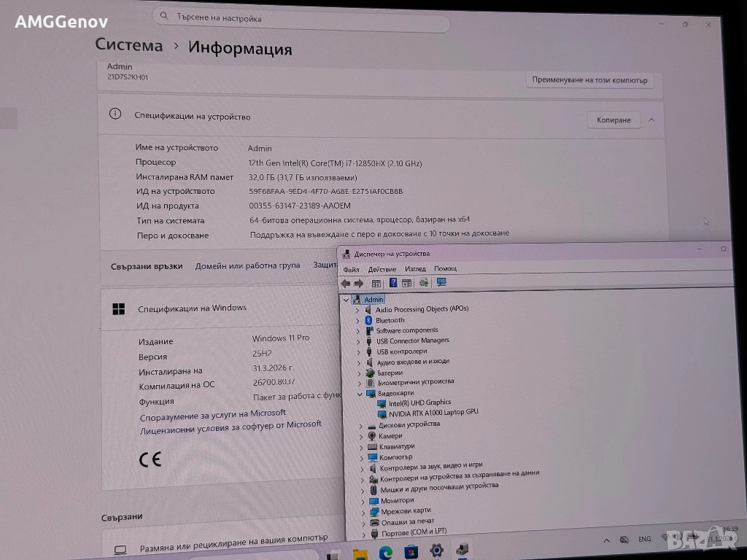The width and height of the screenshot is (747, 560).
Task: Select Мишки и други посочващи устройства row
Action: tap(439, 488)
